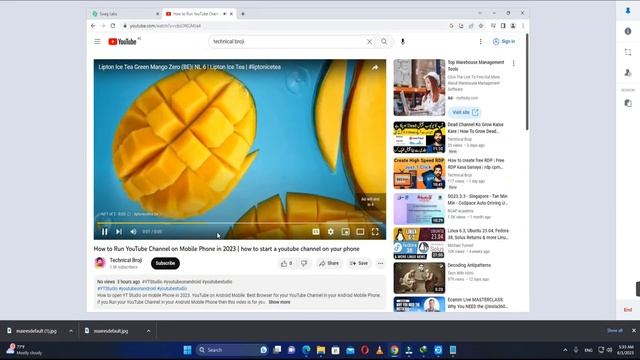640x360 pixels.
Task: Toggle subtitles on the player
Action: [316, 232]
